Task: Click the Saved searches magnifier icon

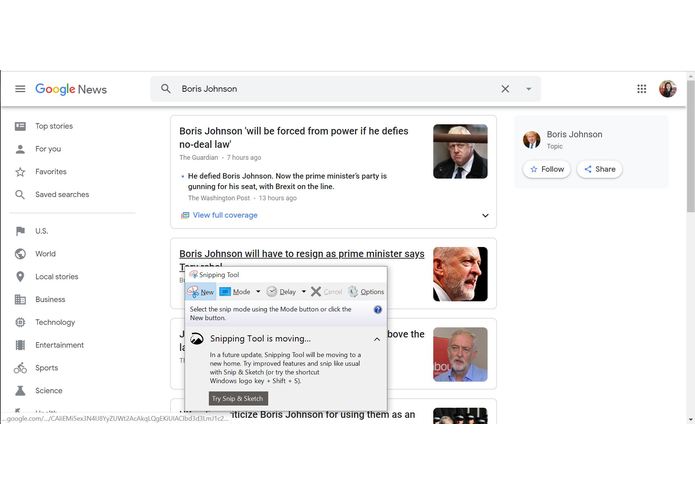Action: pyautogui.click(x=20, y=194)
